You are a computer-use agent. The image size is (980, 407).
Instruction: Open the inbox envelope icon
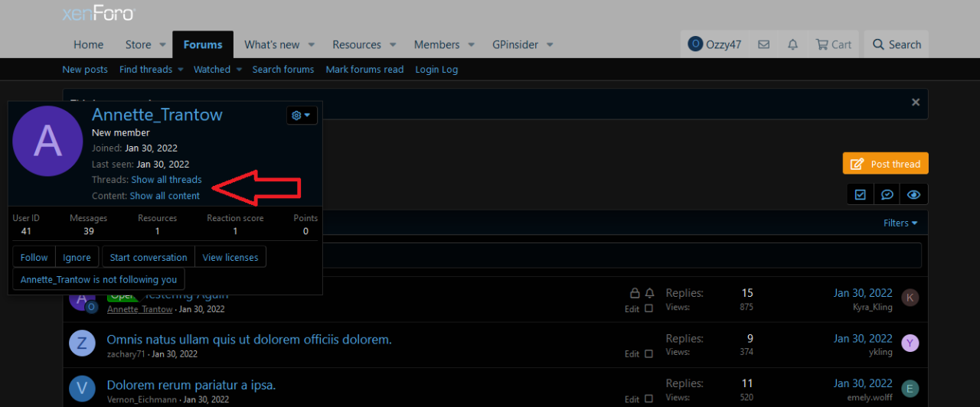point(763,44)
